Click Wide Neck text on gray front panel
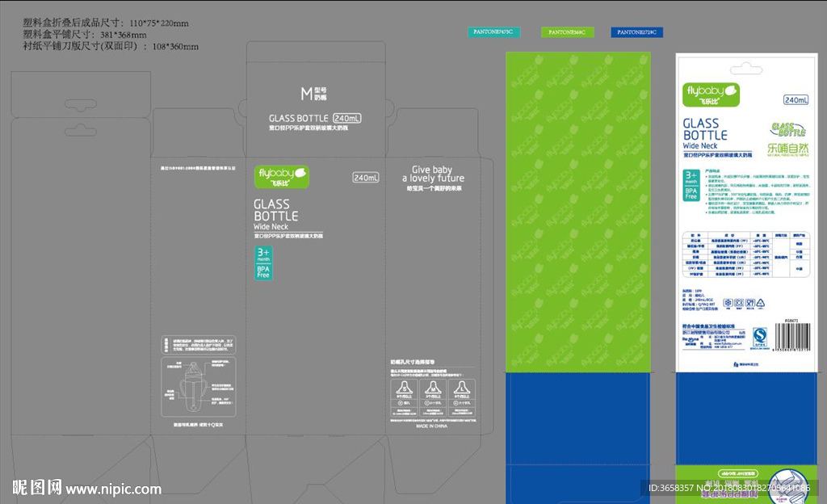827x504 pixels. 271,227
